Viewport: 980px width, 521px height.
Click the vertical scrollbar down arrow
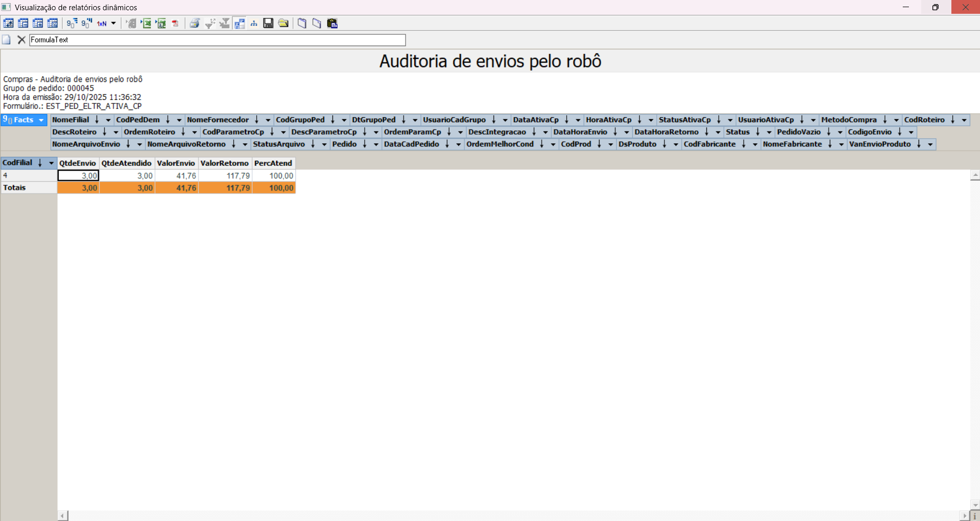coord(975,505)
